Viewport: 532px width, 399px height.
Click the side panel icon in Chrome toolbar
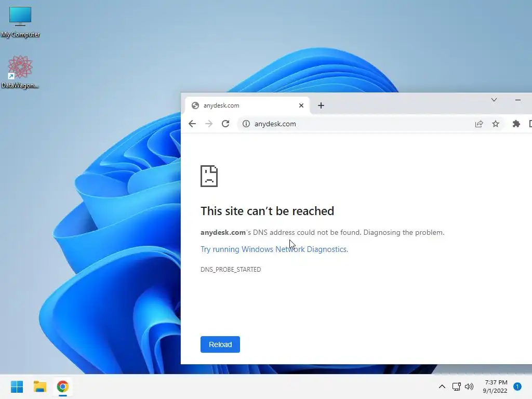point(530,124)
